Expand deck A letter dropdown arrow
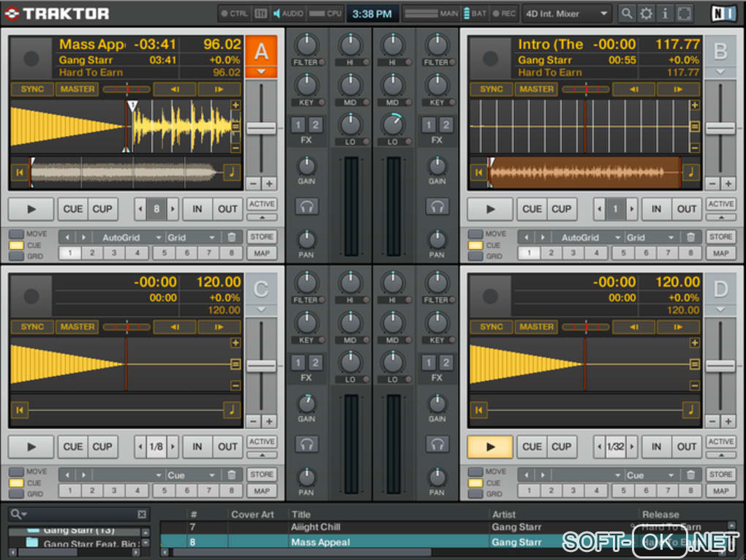 tap(261, 72)
